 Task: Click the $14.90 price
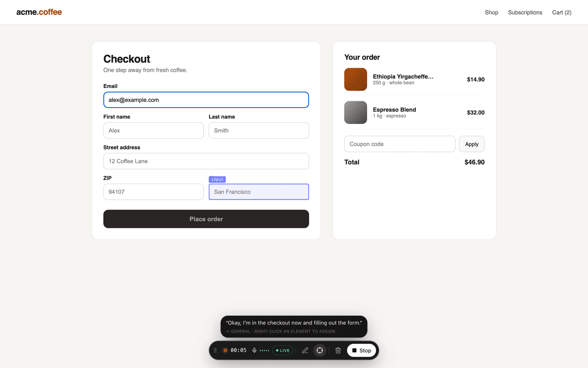(x=476, y=79)
